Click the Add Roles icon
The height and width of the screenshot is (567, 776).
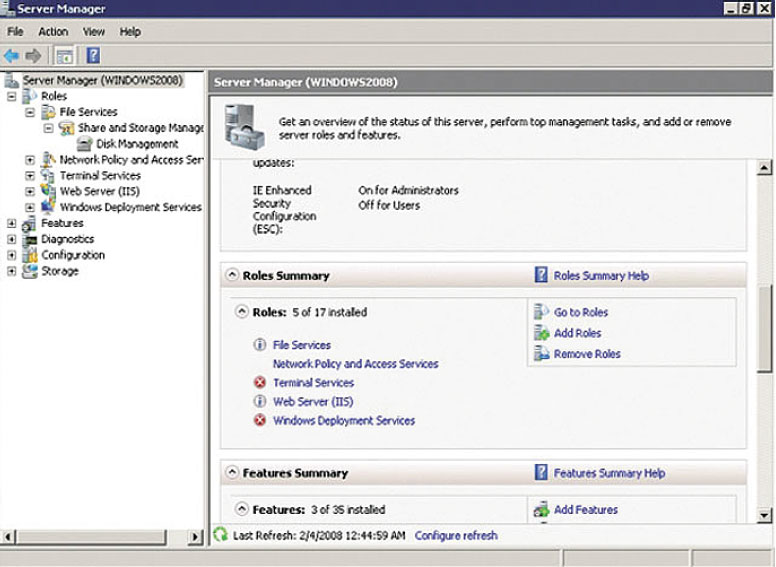[541, 333]
